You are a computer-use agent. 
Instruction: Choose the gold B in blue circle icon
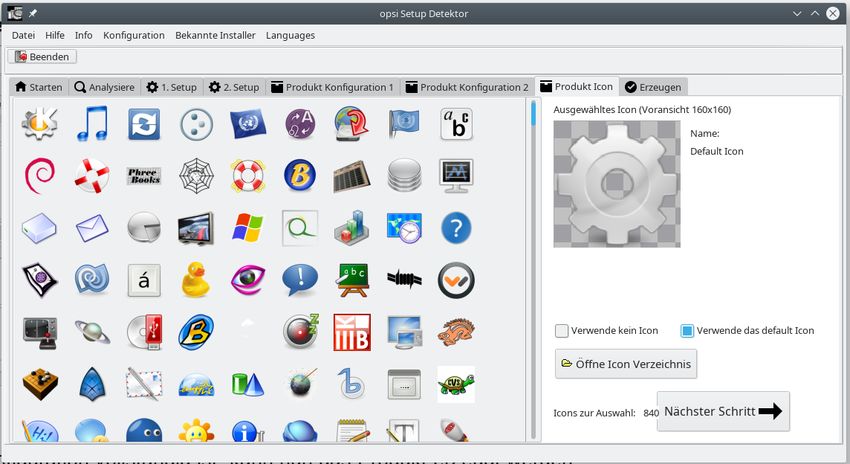pos(300,176)
